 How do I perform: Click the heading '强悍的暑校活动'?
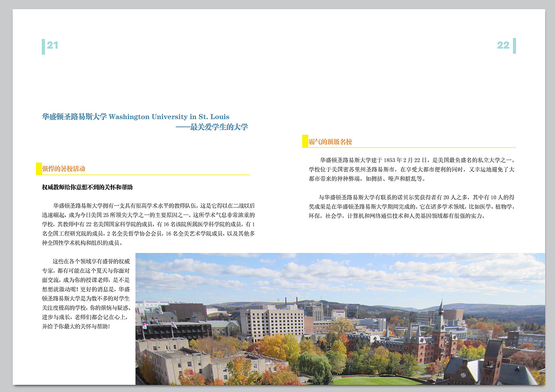point(64,169)
